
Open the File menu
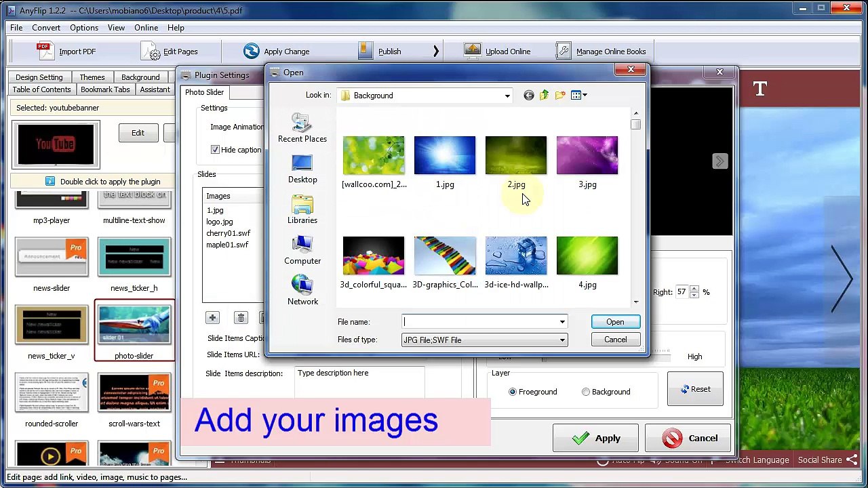pos(16,28)
